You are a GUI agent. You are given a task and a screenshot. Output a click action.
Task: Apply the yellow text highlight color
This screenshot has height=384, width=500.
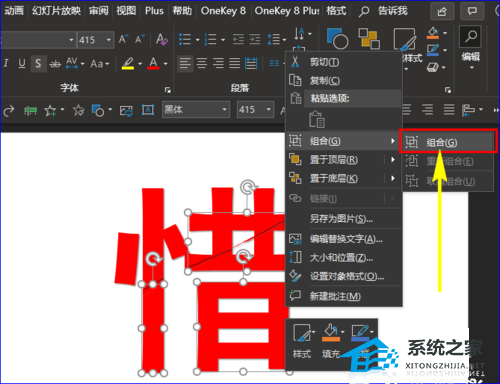(x=128, y=63)
